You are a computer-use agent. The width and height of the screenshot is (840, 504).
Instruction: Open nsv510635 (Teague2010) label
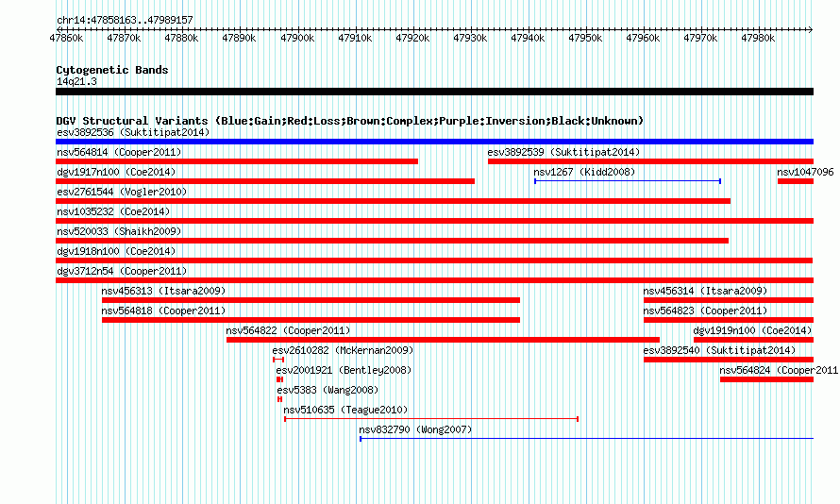coord(345,411)
